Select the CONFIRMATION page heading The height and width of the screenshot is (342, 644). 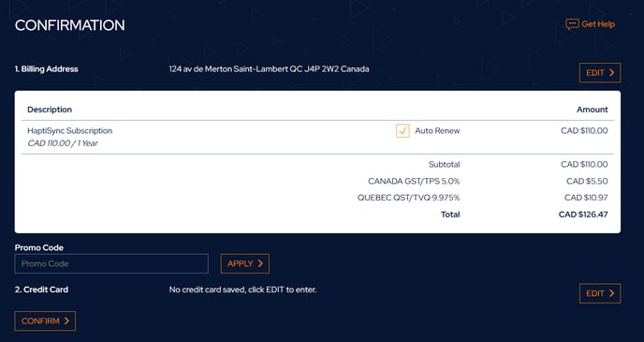tap(70, 25)
